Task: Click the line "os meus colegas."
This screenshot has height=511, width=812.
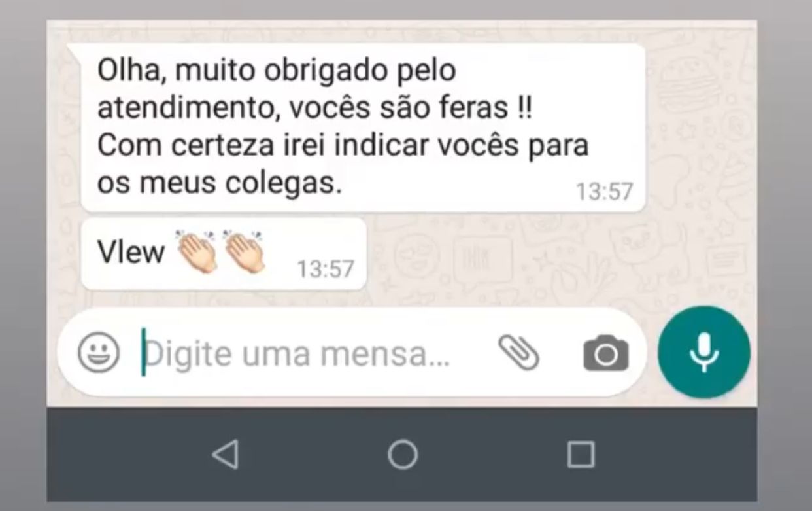Action: pos(220,184)
